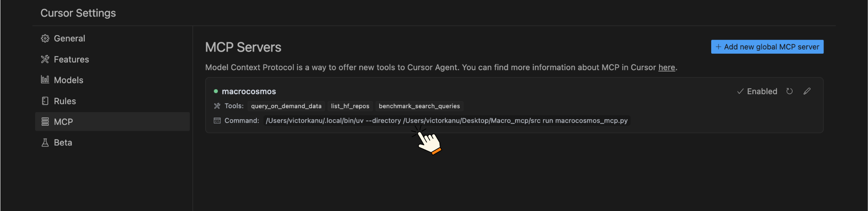
Task: Open the Beta flask icon
Action: point(45,142)
